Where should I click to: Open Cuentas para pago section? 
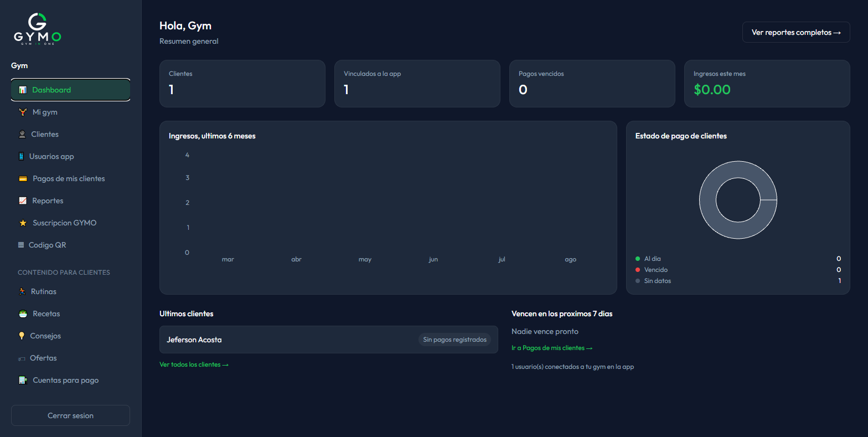pyautogui.click(x=70, y=380)
